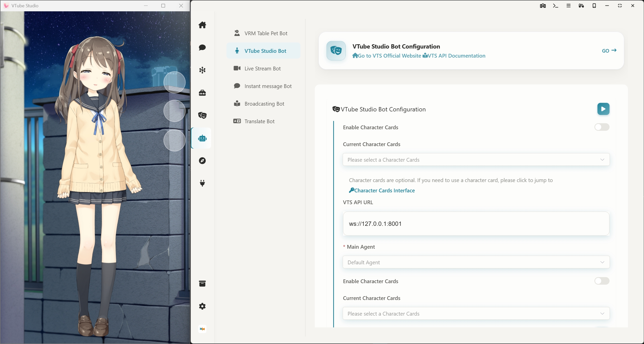Click the 'Main Agent' label
Screen dimensions: 644x344
(361, 247)
